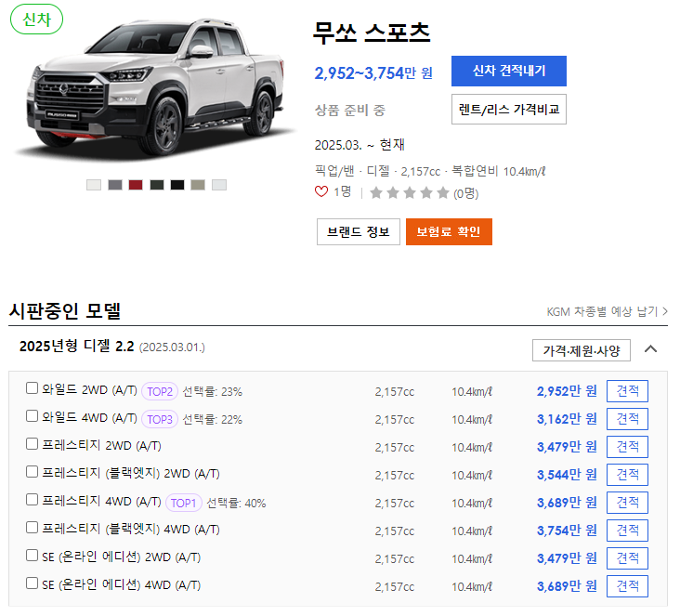Click 신차 견적내기 button

[x=509, y=72]
